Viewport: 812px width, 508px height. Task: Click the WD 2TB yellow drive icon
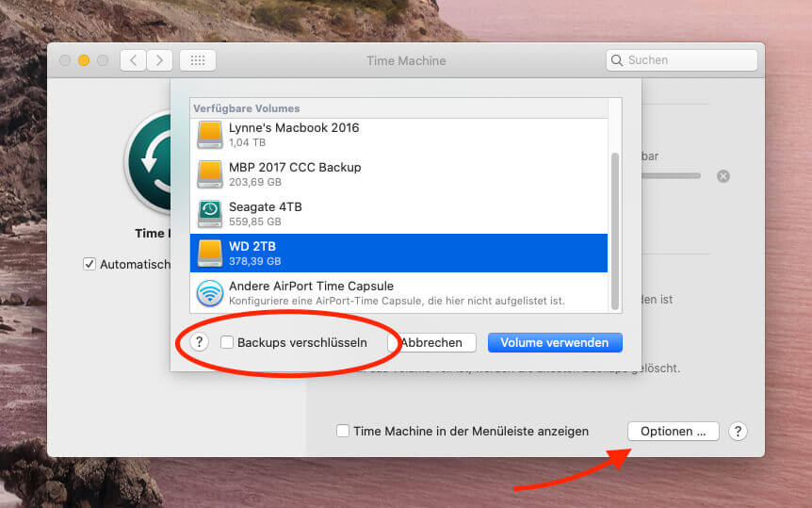click(x=210, y=253)
